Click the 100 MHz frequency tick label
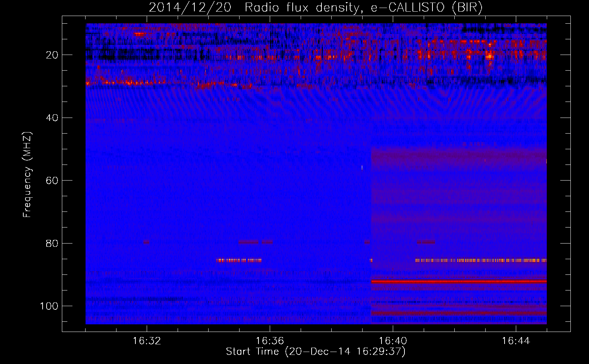This screenshot has width=589, height=364. tap(49, 306)
